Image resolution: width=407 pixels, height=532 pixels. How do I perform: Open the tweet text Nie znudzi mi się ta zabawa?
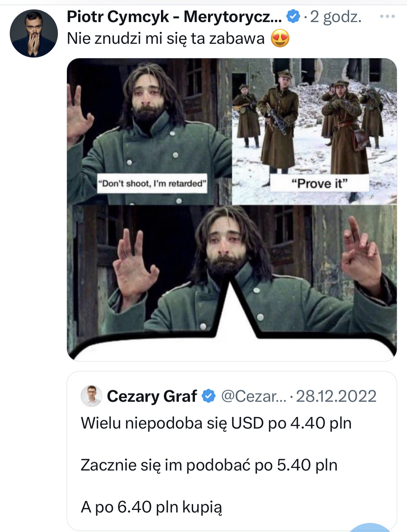point(166,38)
